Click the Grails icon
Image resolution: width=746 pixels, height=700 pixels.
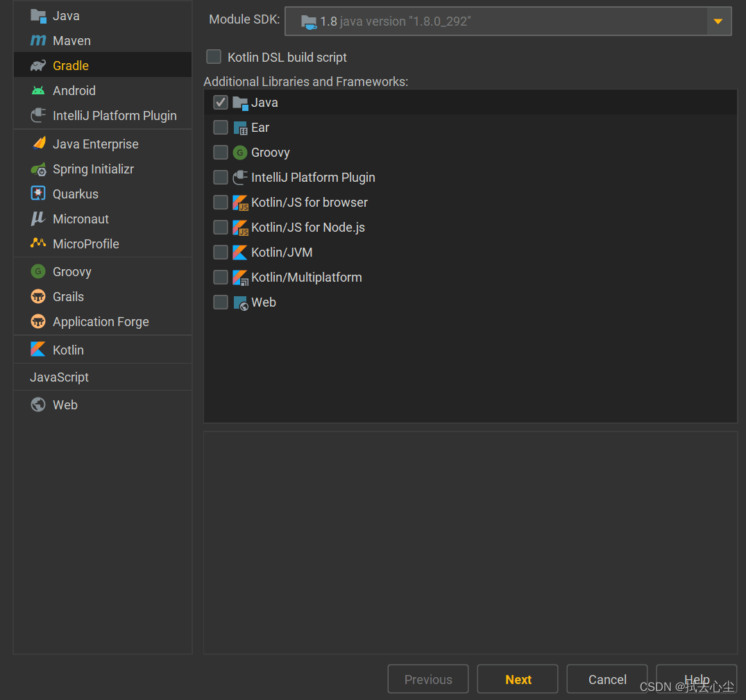click(38, 297)
